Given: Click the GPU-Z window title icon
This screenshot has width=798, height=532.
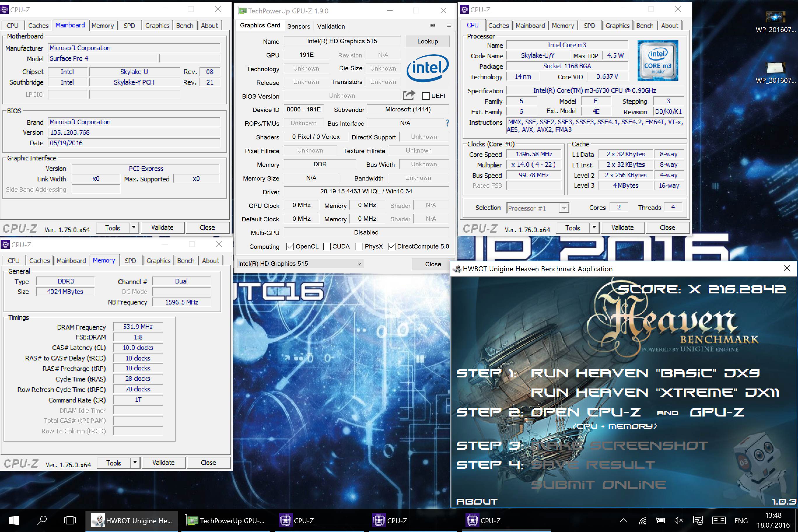Looking at the screenshot, I should 242,11.
